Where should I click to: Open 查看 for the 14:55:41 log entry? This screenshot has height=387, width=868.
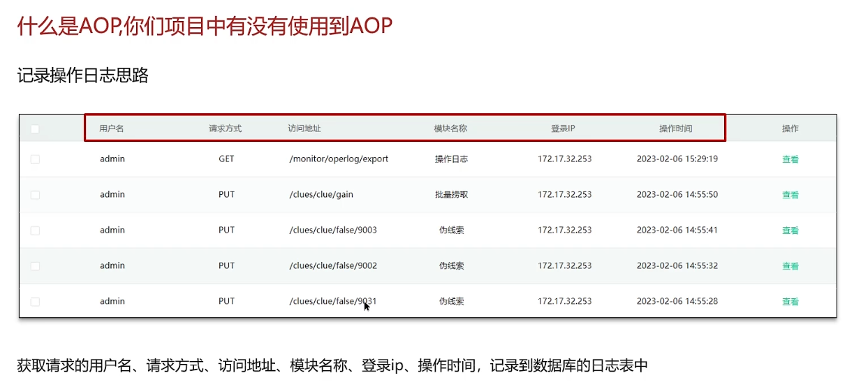(790, 231)
